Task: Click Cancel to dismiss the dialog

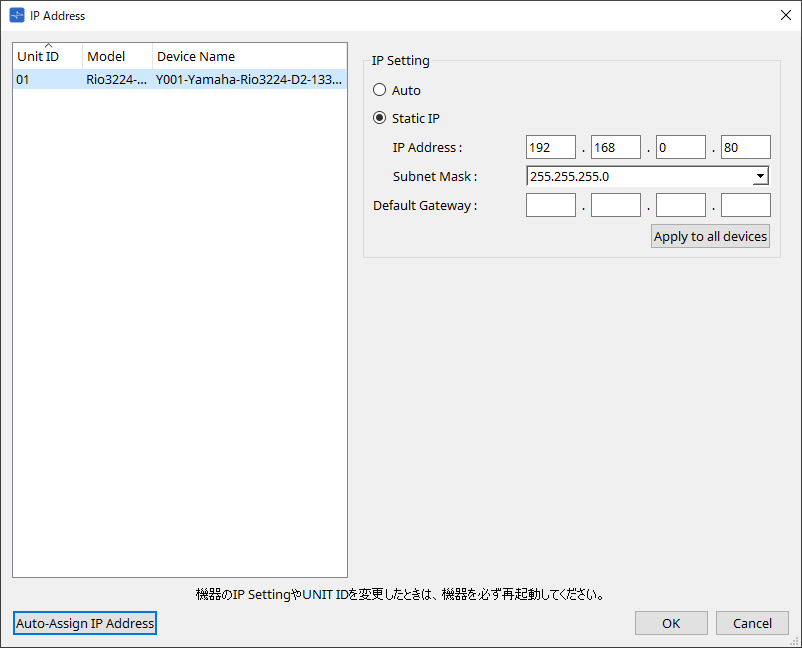Action: (x=752, y=623)
